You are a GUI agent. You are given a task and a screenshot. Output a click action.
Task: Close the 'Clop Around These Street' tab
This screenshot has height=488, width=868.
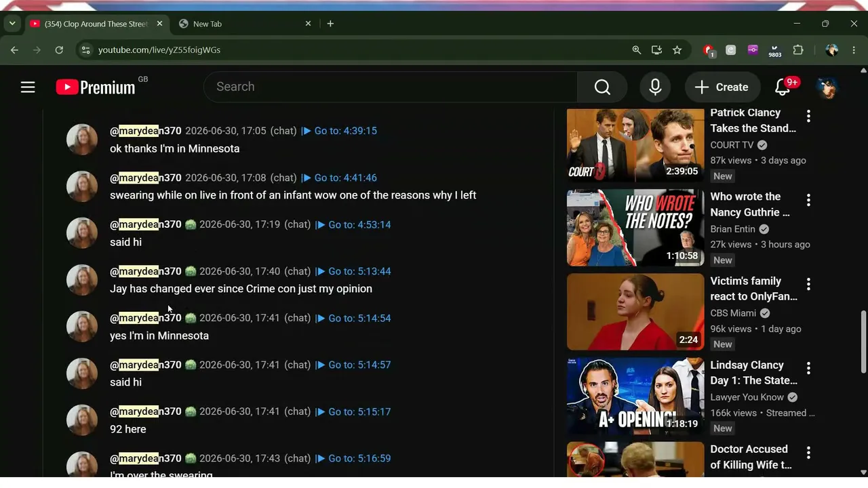(x=159, y=24)
